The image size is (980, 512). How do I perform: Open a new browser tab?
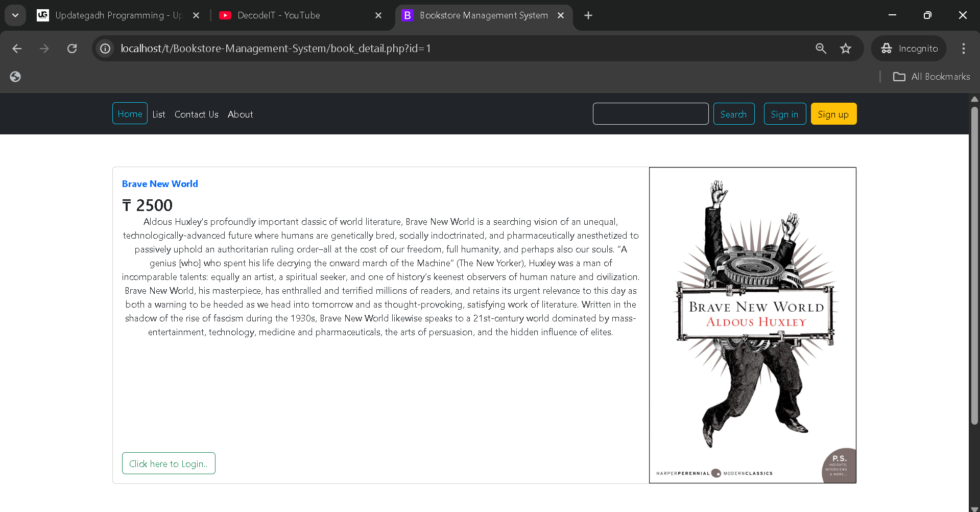point(588,15)
